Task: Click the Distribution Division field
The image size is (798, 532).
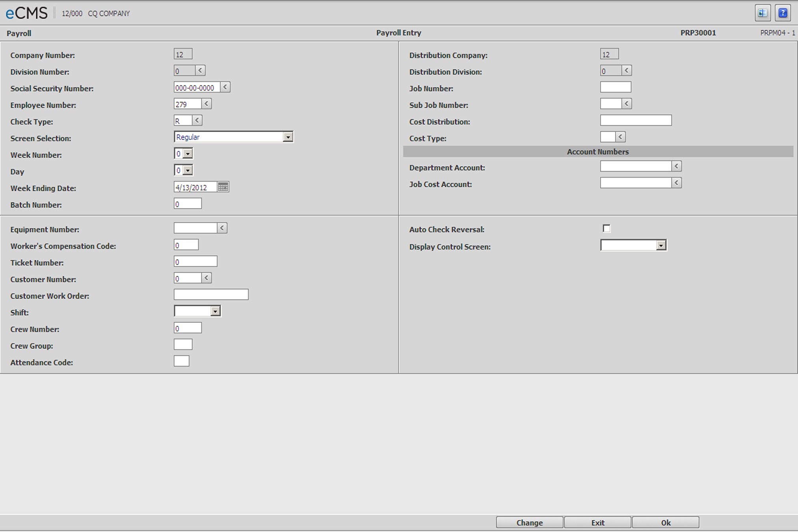Action: pyautogui.click(x=611, y=71)
